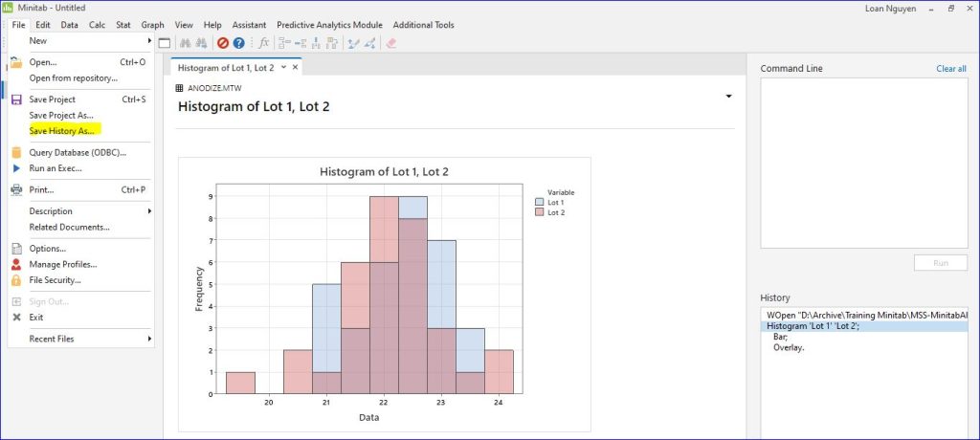Click the Insert Rows toolbar icon
This screenshot has height=440, width=980.
pyautogui.click(x=300, y=43)
